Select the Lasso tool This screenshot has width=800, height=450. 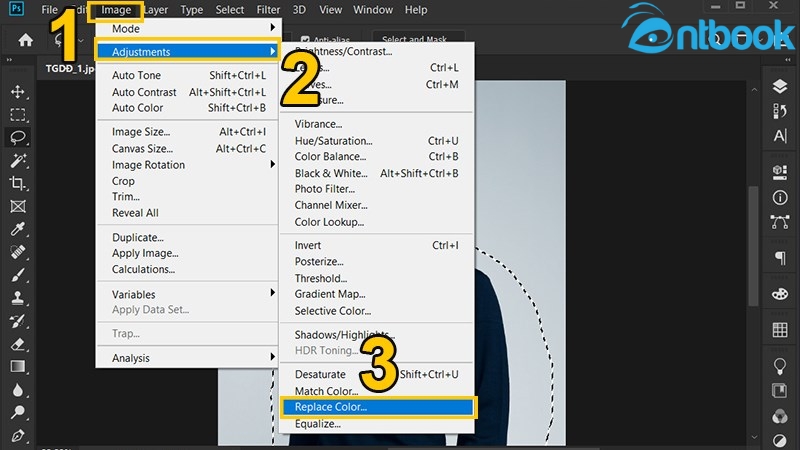click(x=18, y=137)
